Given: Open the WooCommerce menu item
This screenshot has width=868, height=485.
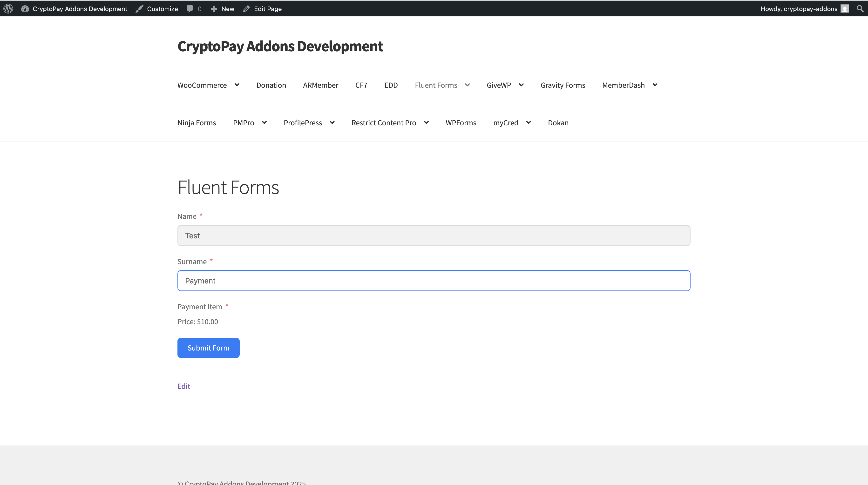Looking at the screenshot, I should coord(202,85).
